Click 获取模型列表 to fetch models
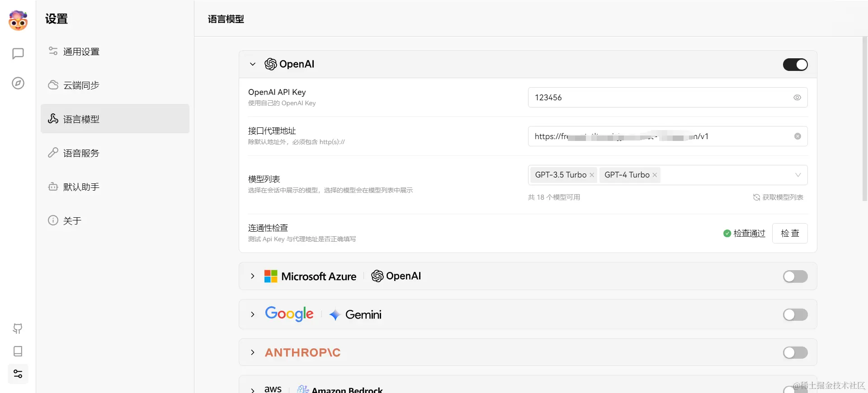This screenshot has height=393, width=868. click(778, 197)
